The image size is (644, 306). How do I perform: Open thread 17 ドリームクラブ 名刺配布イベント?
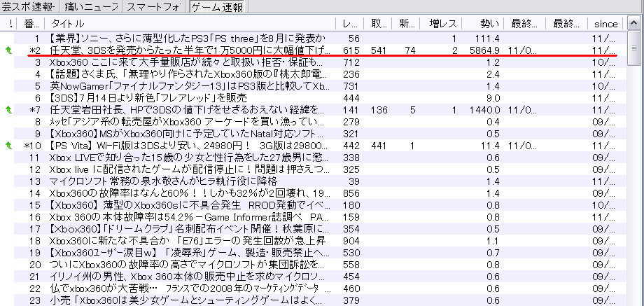tap(188, 229)
